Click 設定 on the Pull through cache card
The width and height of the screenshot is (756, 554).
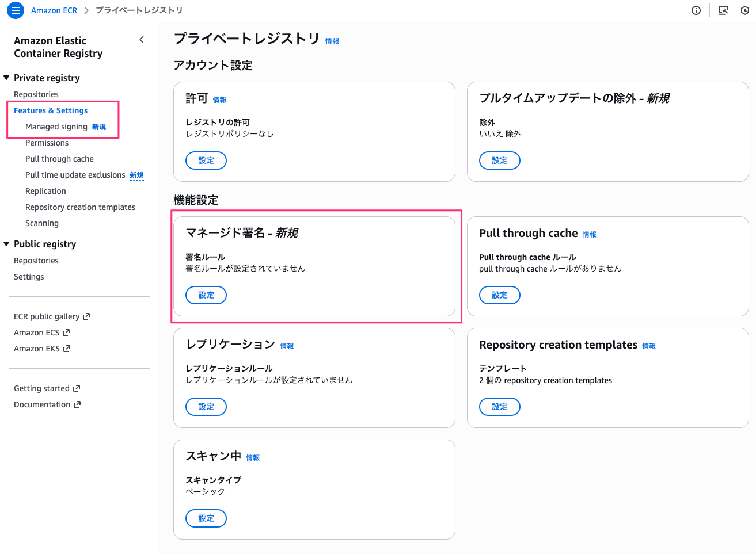pos(499,295)
